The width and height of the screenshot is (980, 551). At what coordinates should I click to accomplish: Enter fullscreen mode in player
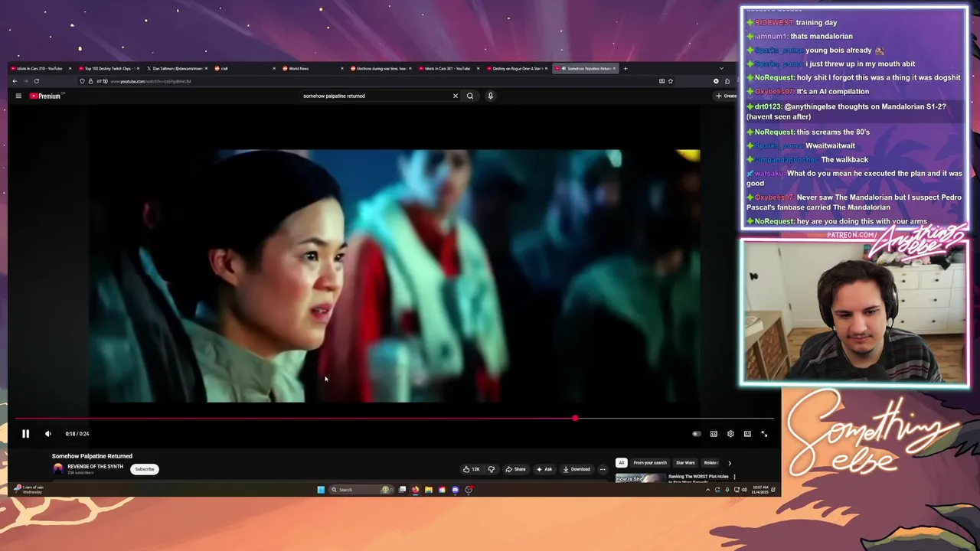(764, 434)
